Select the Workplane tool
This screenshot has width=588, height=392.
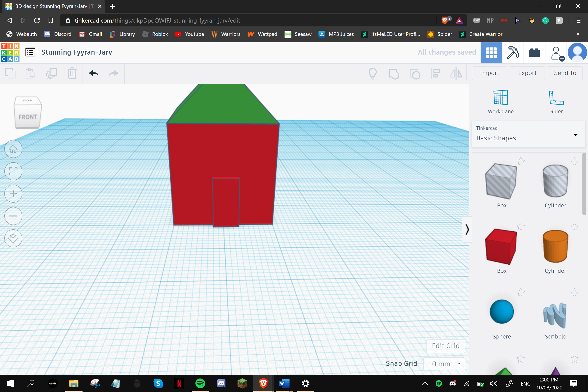(x=501, y=101)
